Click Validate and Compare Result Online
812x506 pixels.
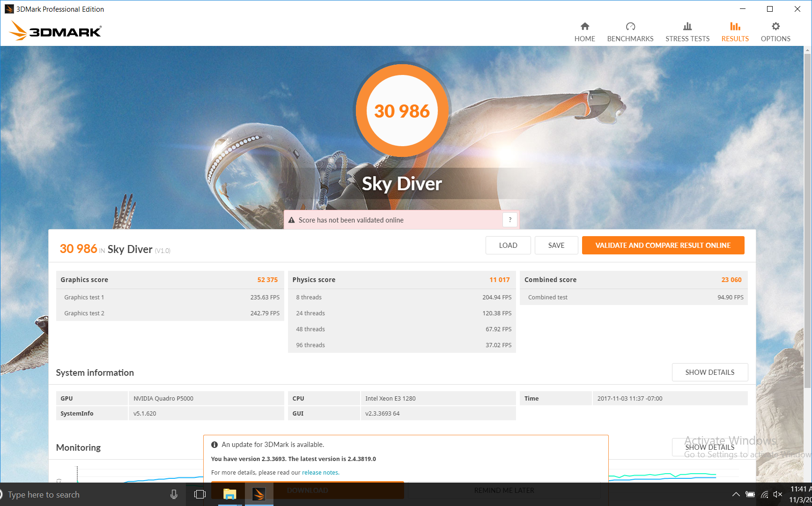pos(663,245)
